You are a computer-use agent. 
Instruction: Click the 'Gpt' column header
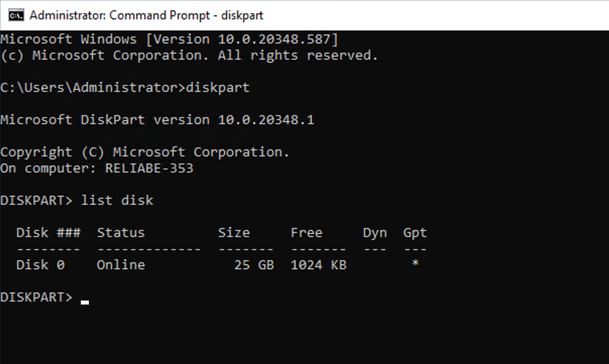coord(415,233)
